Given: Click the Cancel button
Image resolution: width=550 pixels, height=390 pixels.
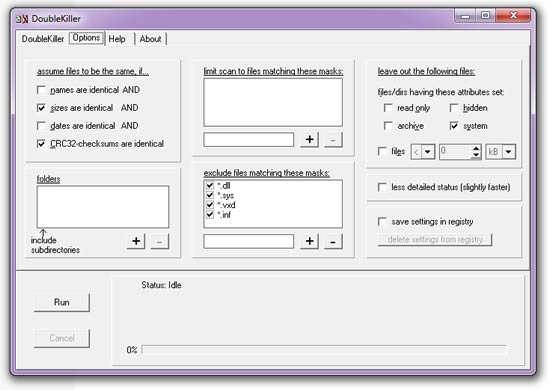Looking at the screenshot, I should tap(62, 338).
